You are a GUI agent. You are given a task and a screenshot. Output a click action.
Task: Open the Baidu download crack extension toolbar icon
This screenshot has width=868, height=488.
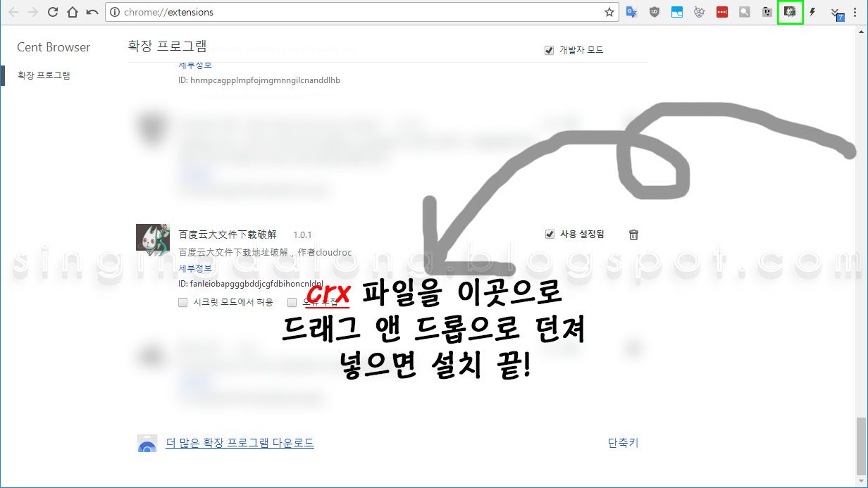790,12
